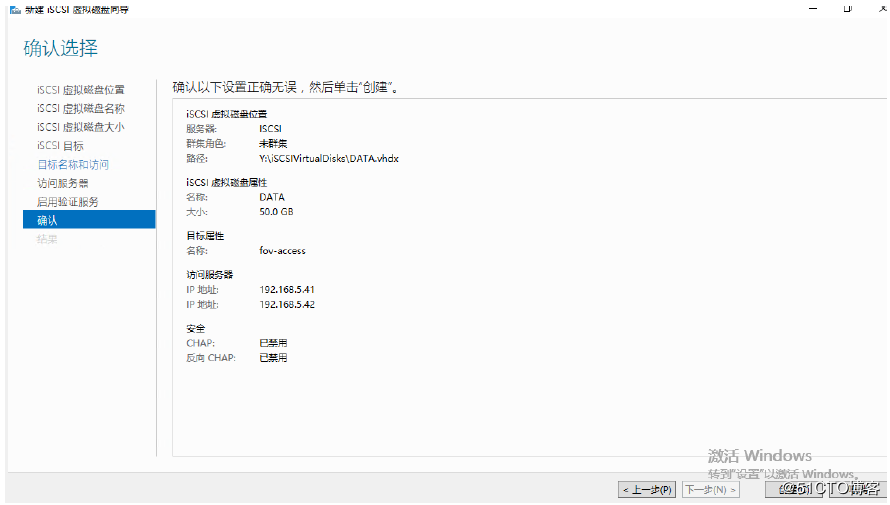Go to the iSCSI 虚拟磁盘名称 step

coord(81,108)
